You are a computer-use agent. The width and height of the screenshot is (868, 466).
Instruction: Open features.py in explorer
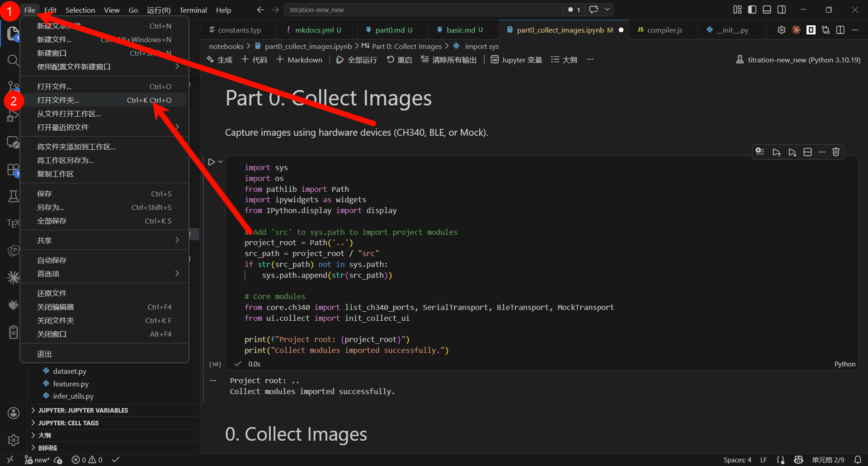click(71, 384)
